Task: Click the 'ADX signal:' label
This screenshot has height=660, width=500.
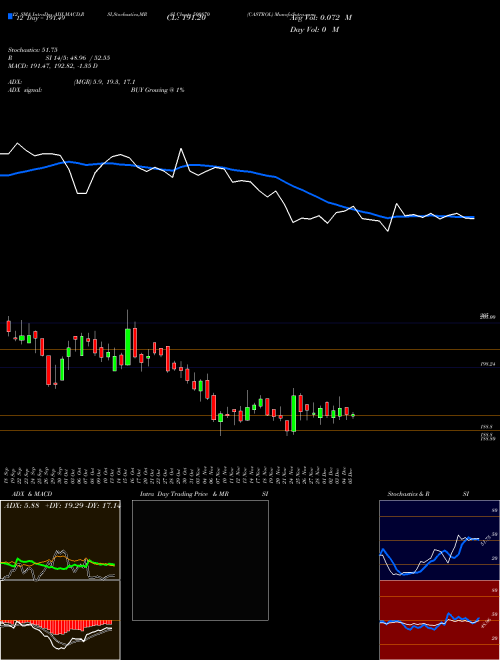Action: (x=24, y=90)
